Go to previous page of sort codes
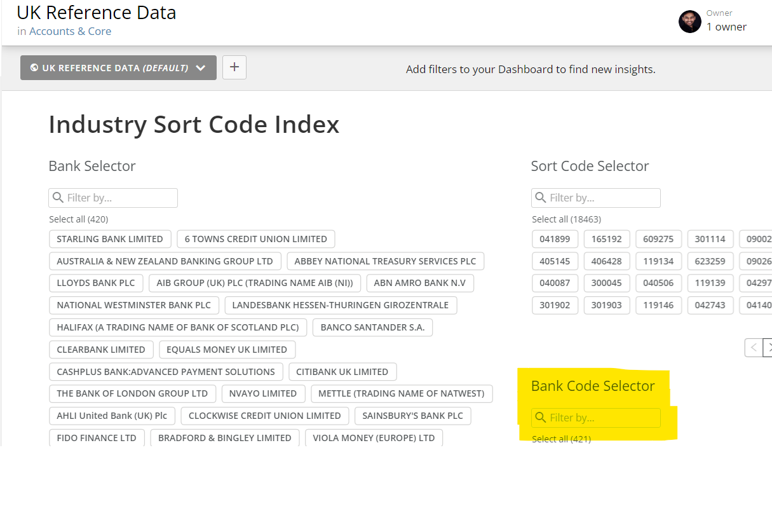Viewport: 772px width, 532px height. point(754,347)
